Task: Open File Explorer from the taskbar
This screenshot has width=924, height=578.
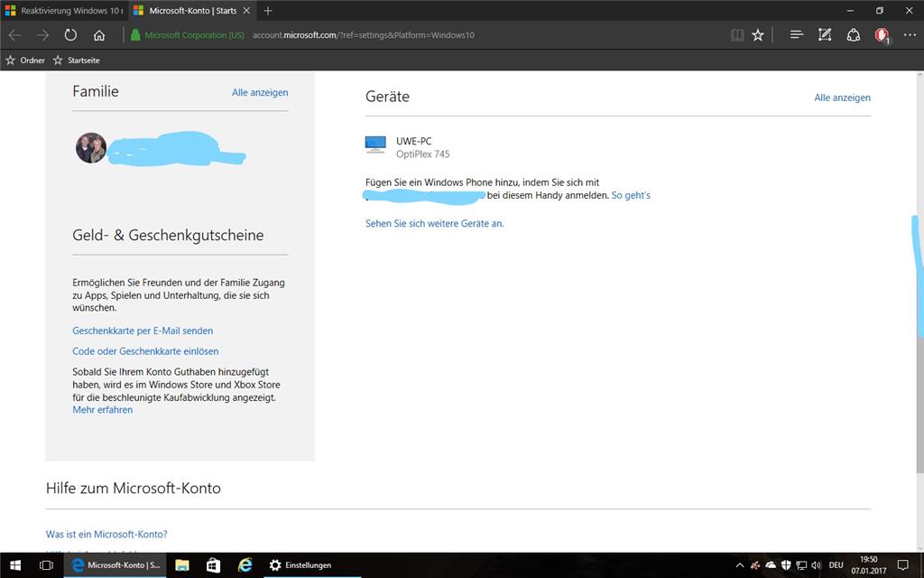Action: coord(182,565)
